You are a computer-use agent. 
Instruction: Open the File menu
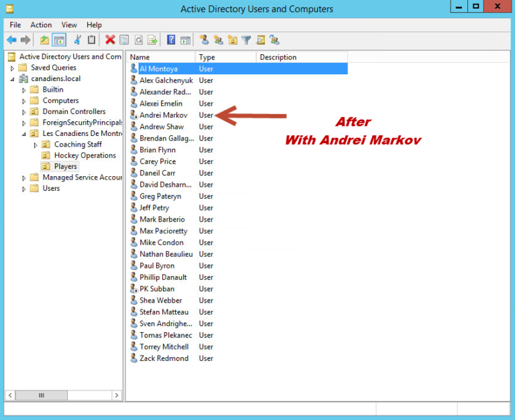point(15,25)
